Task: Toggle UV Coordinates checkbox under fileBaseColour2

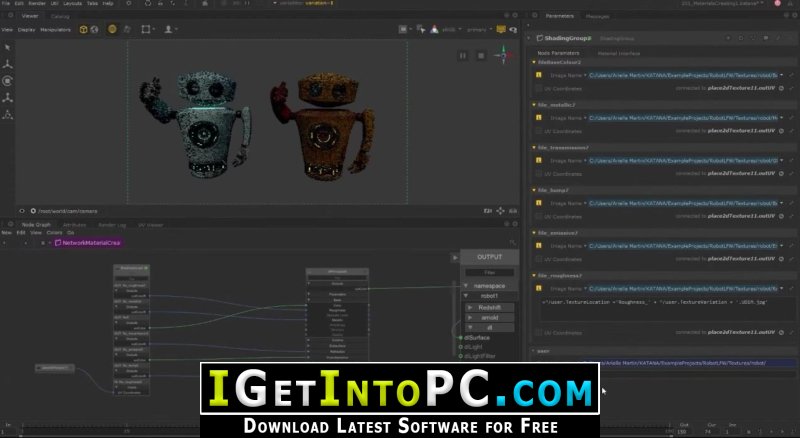Action: pyautogui.click(x=538, y=88)
